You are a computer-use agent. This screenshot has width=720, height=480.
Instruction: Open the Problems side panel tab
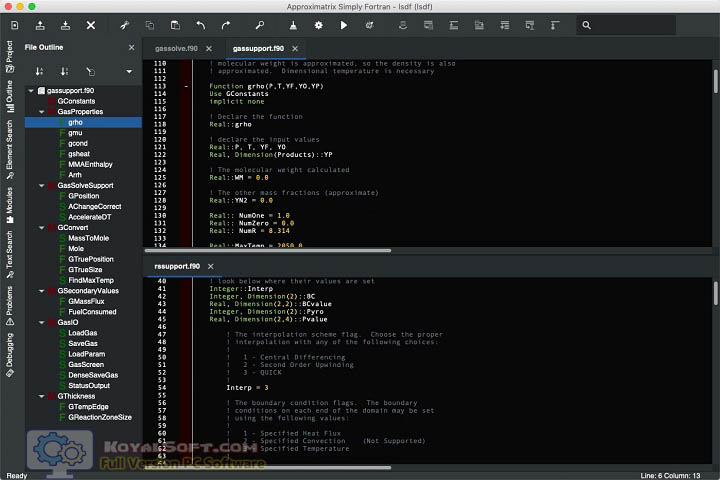(10, 305)
